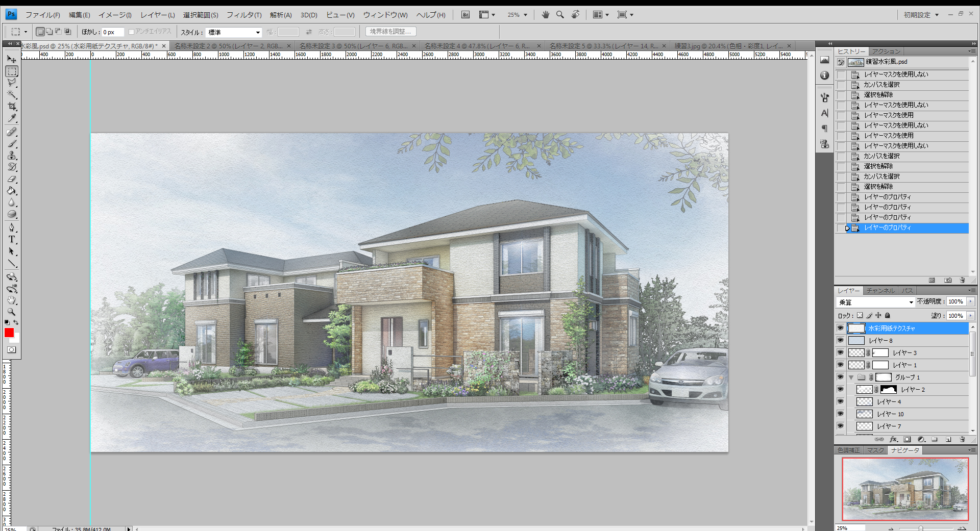Click the ぼかし feather input field

[x=112, y=32]
